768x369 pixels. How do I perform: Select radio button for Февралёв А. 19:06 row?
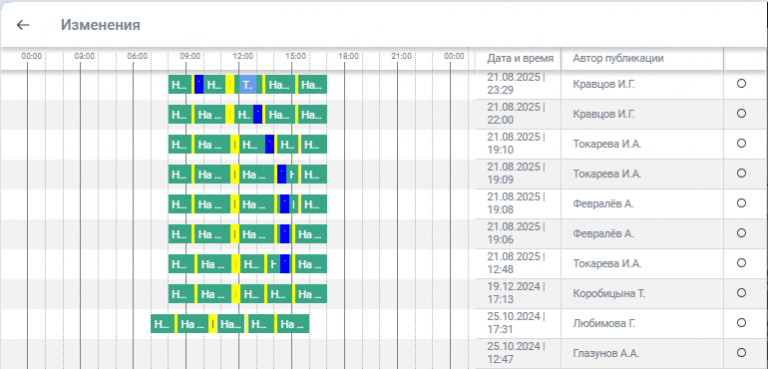[741, 233]
